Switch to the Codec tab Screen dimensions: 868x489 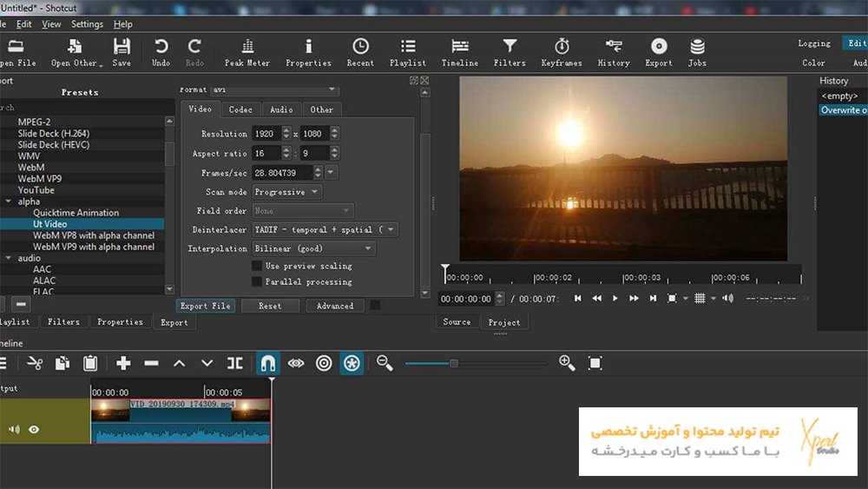tap(240, 109)
